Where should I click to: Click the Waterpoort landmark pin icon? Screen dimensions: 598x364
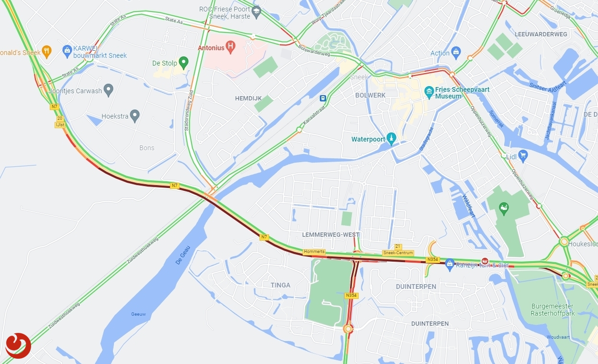tap(392, 139)
